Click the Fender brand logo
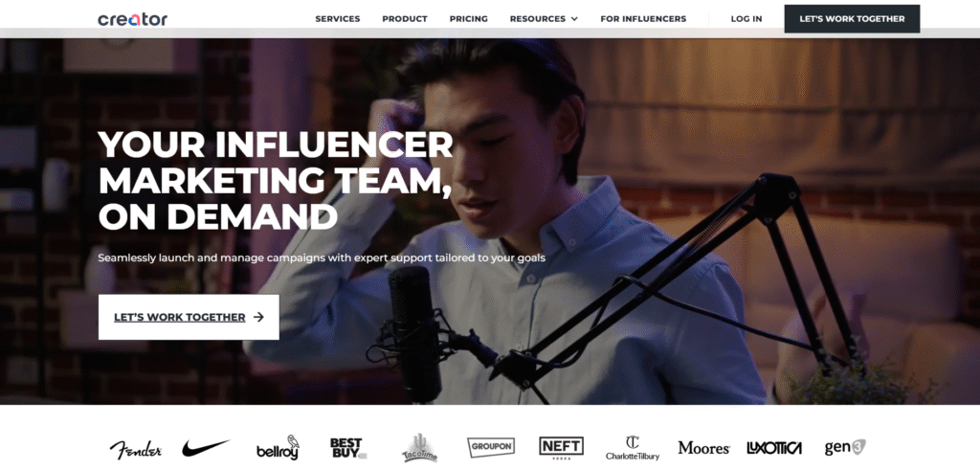Viewport: 980px width, 470px height. tap(136, 449)
